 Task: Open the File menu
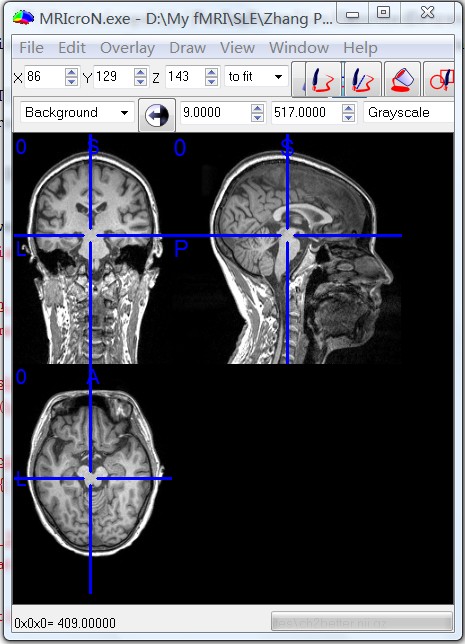(31, 48)
